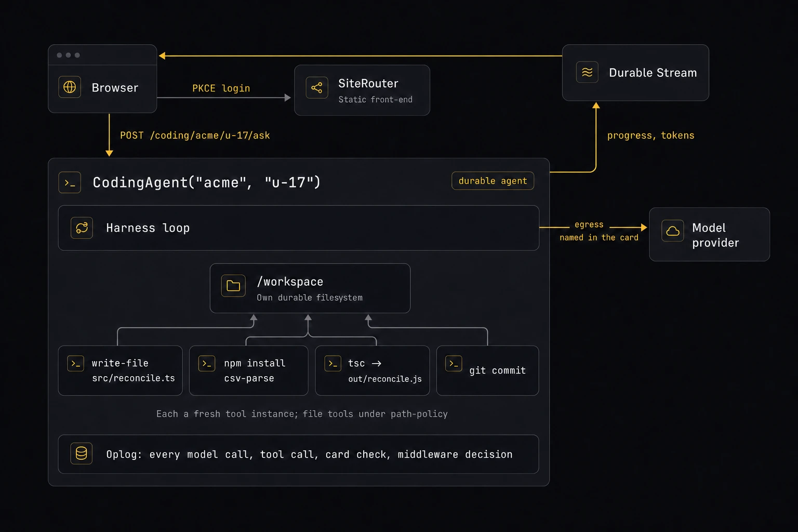798x532 pixels.
Task: Click the write-file label
Action: click(120, 363)
